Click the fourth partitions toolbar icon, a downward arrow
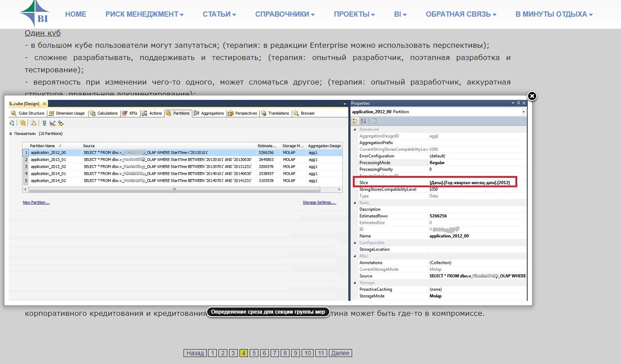This screenshot has height=364, width=621. [x=45, y=123]
